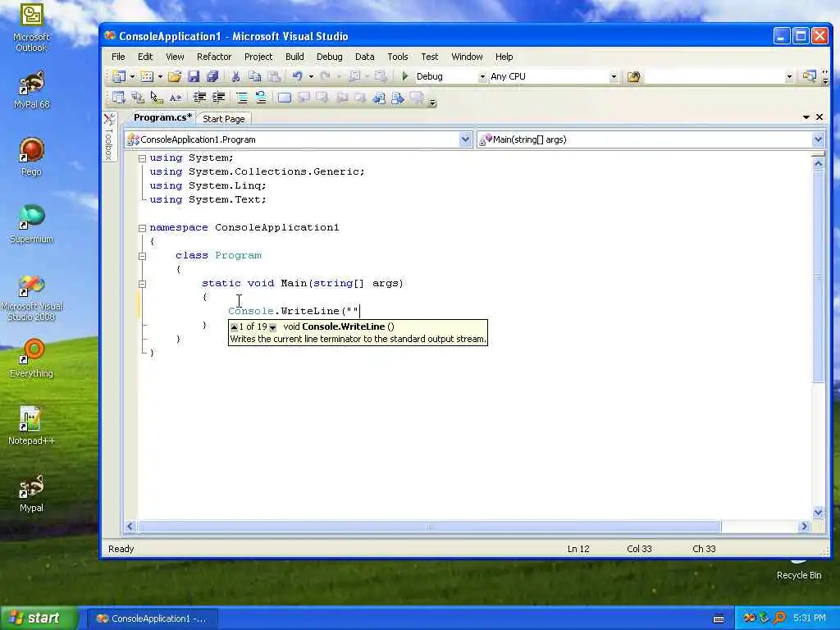Open the Add New Item dropdown arrow
The width and height of the screenshot is (840, 630).
click(x=160, y=76)
